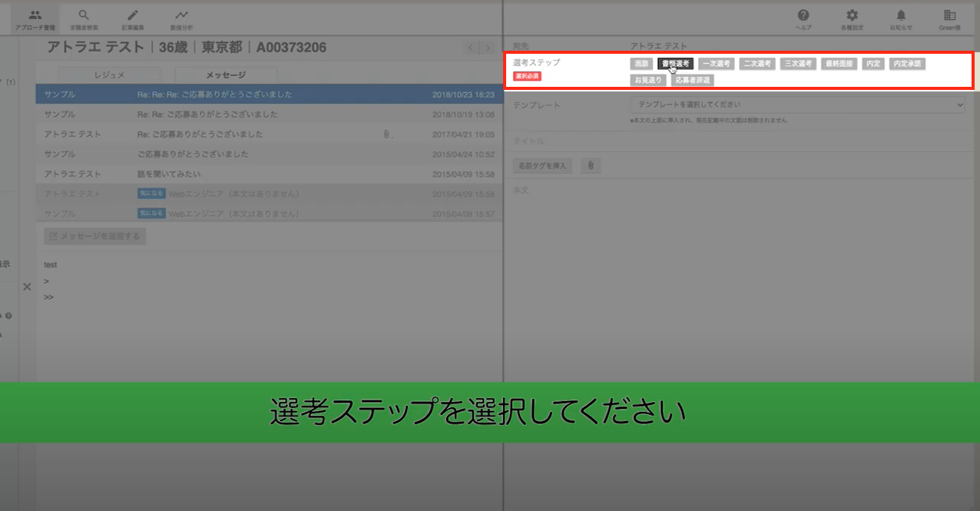Open the テンプレート dropdown
The image size is (980, 511).
797,105
